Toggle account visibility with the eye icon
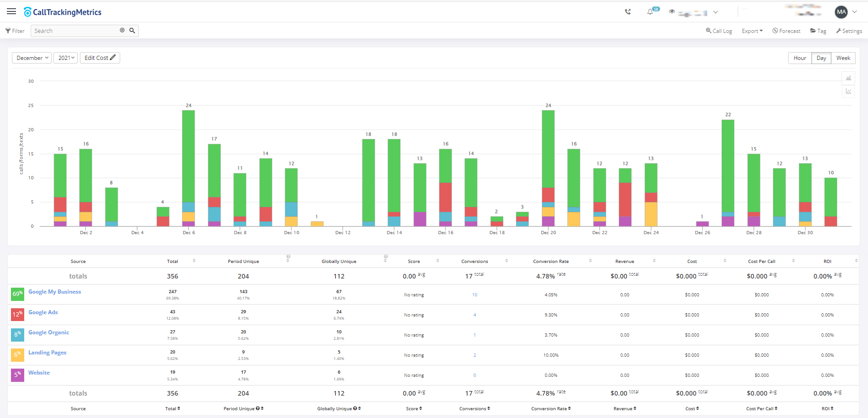The height and width of the screenshot is (418, 868). [x=671, y=12]
